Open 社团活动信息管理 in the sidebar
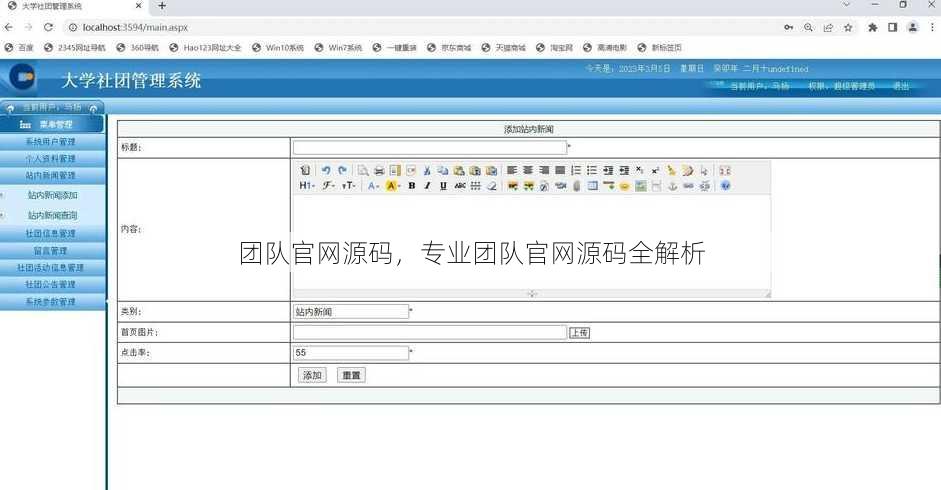Screen dimensions: 941x490 52,267
